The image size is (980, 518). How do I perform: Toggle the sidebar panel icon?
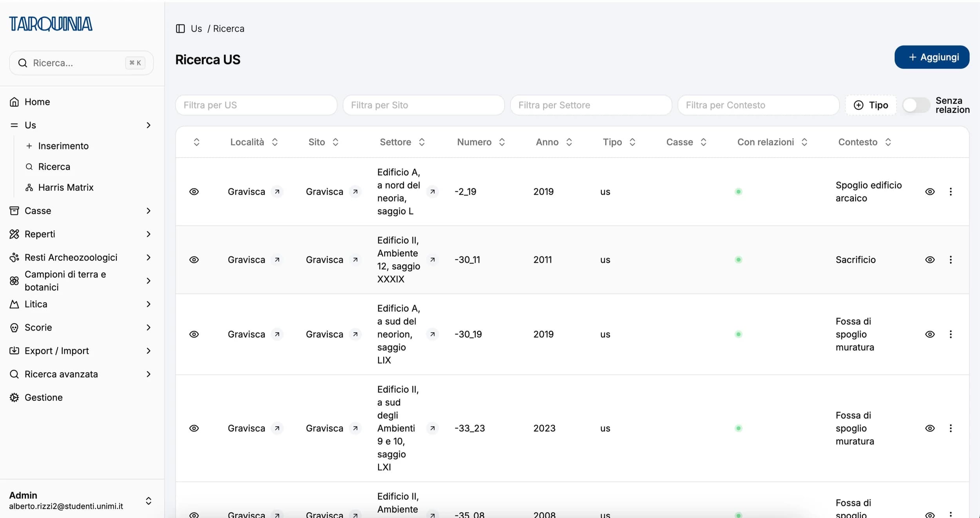point(180,29)
